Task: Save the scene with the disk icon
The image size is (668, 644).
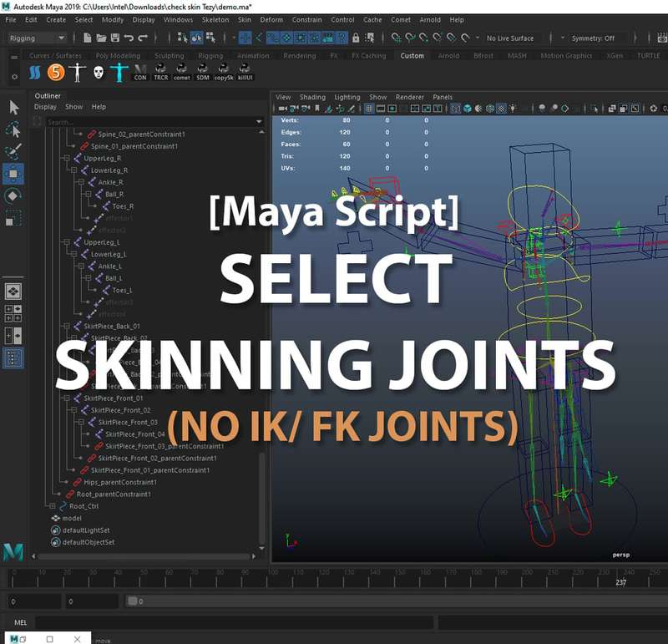Action: (115, 38)
